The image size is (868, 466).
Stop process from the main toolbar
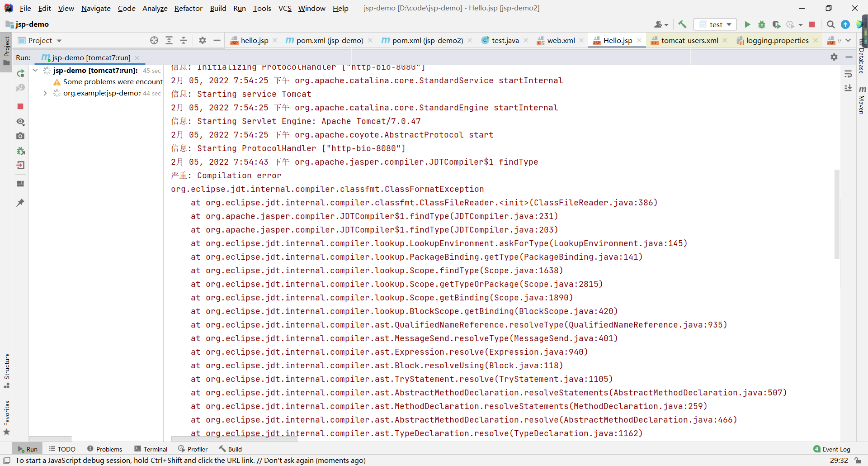pyautogui.click(x=812, y=24)
